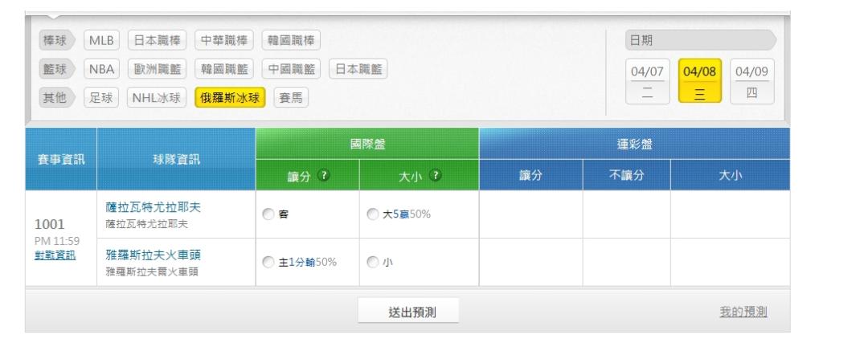This screenshot has height=359, width=868.
Task: Click the 賽事資訊 column header
Action: pyautogui.click(x=61, y=159)
